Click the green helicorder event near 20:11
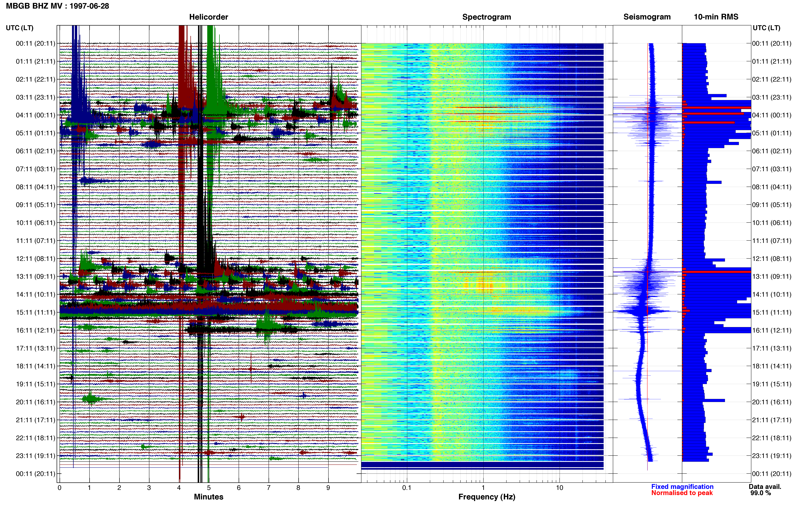 point(91,399)
